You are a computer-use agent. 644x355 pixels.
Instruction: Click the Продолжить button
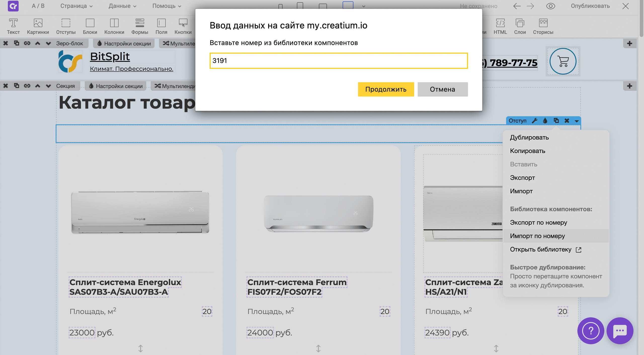(x=386, y=89)
